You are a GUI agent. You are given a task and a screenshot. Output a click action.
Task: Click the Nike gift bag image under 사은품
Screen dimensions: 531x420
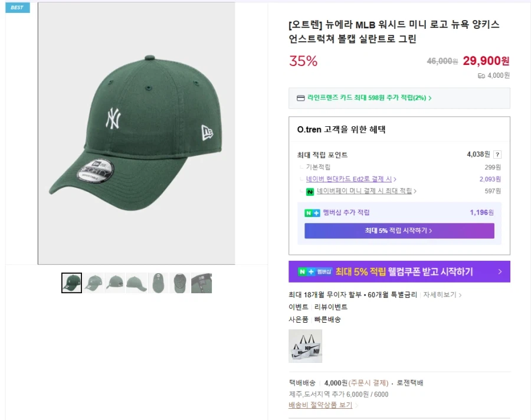[x=304, y=346]
